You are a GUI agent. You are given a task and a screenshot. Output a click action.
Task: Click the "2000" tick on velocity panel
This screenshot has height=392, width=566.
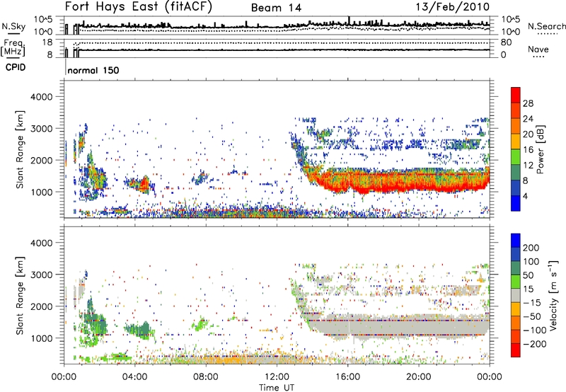pyautogui.click(x=42, y=306)
